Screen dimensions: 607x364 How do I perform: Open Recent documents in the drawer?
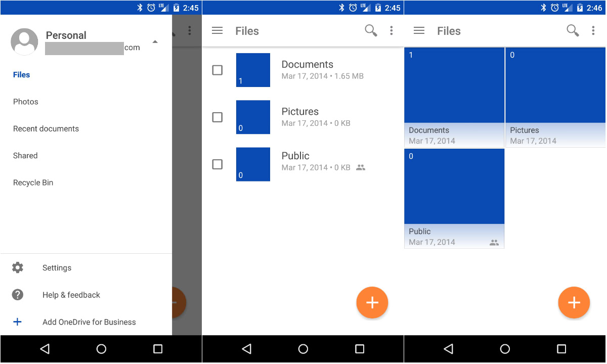46,129
